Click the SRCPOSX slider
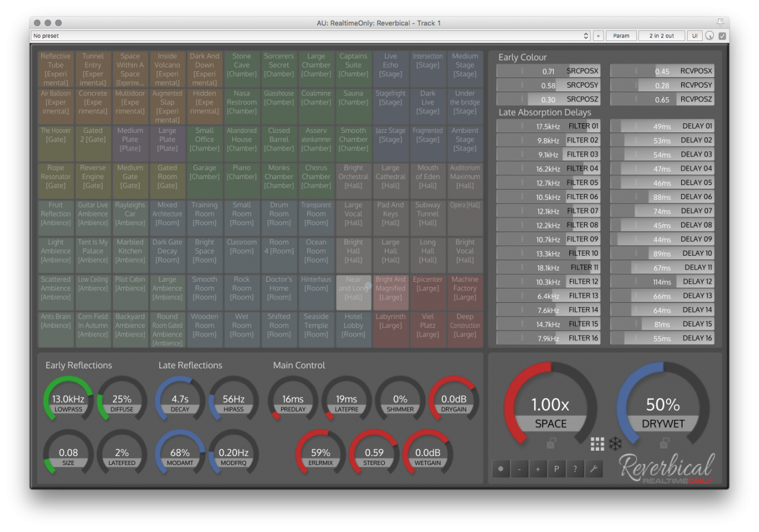This screenshot has height=532, width=759. [x=548, y=71]
